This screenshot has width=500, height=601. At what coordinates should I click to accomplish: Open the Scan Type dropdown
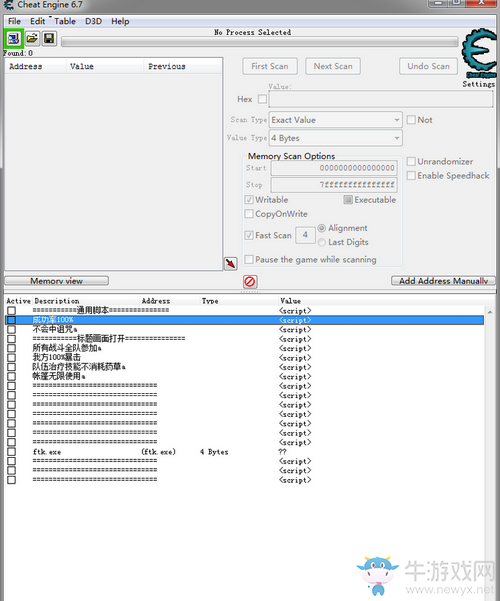coord(336,120)
